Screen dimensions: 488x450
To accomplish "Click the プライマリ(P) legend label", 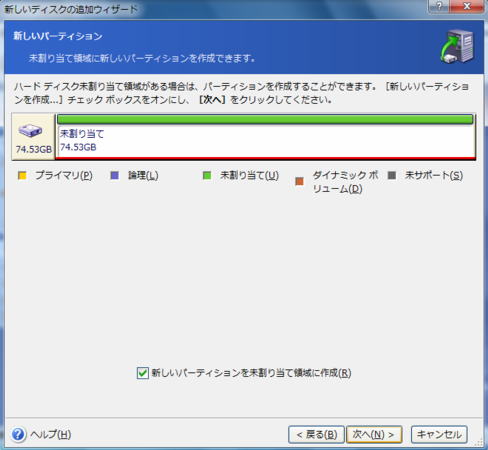I will (64, 175).
